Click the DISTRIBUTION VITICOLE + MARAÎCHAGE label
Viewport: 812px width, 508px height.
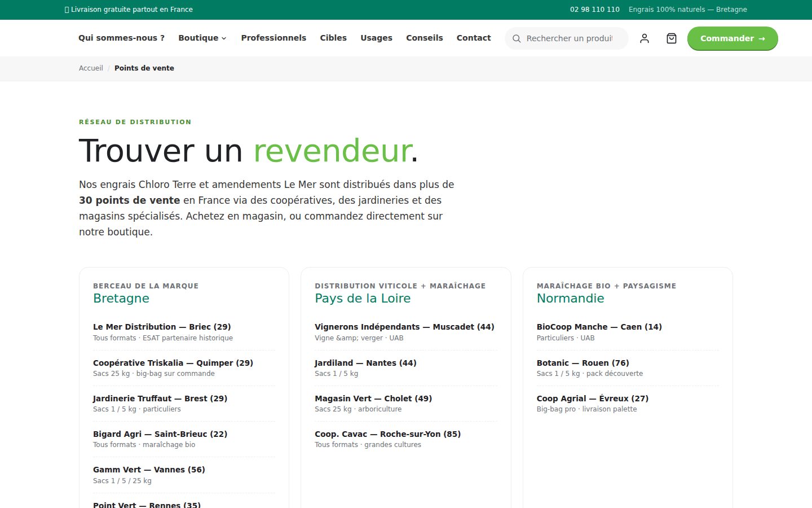tap(400, 286)
